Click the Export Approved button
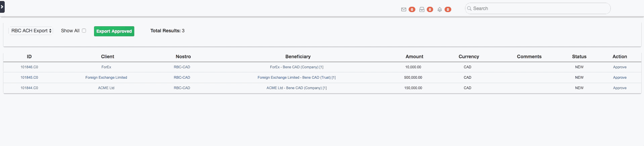 click(x=114, y=31)
